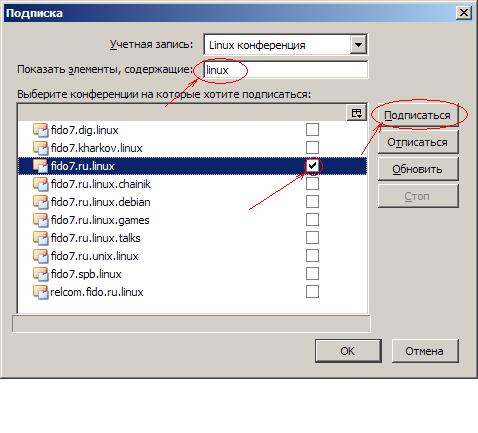Uncheck the fido7.ru.linux subscription checkbox
Screen dimensions: 478x433
point(312,166)
